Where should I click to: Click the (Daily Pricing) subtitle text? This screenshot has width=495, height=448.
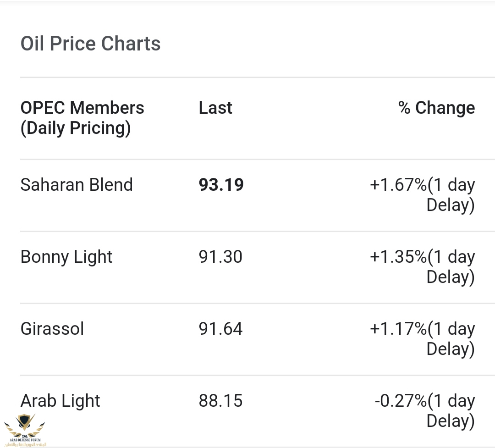(x=76, y=128)
